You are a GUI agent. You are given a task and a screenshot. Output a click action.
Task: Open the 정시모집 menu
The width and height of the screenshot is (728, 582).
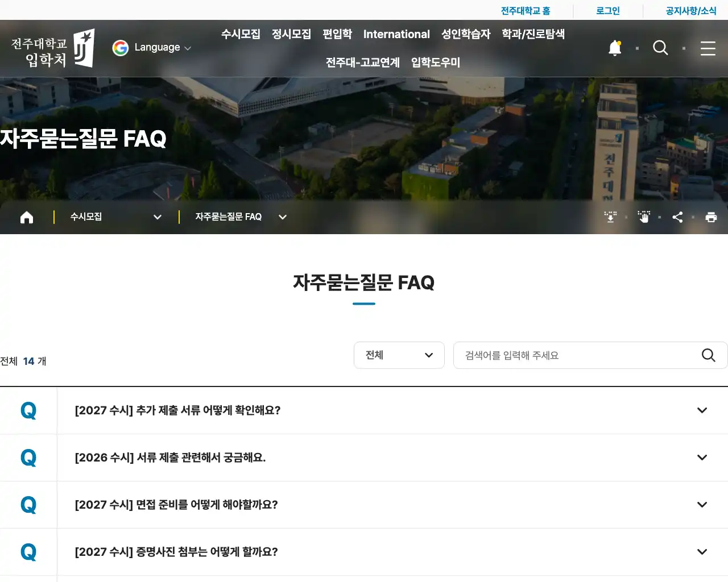(x=291, y=34)
